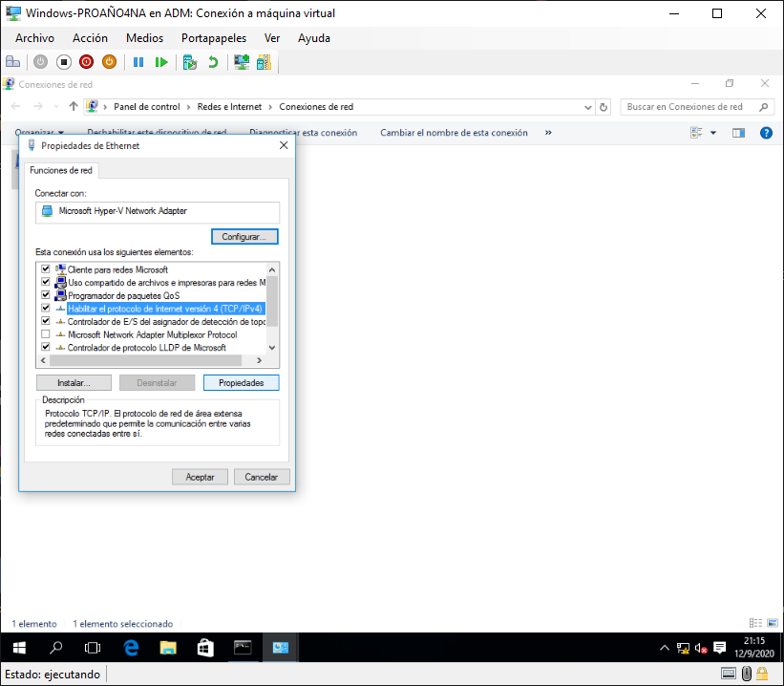The width and height of the screenshot is (784, 686).
Task: Open the Portapapeles menu
Action: pyautogui.click(x=214, y=38)
